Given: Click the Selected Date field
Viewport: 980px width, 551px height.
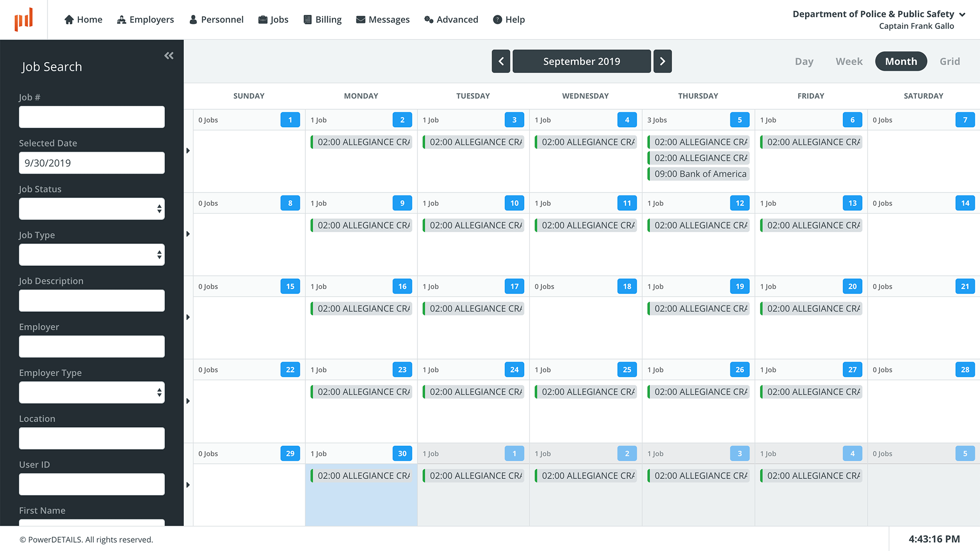Looking at the screenshot, I should point(92,163).
